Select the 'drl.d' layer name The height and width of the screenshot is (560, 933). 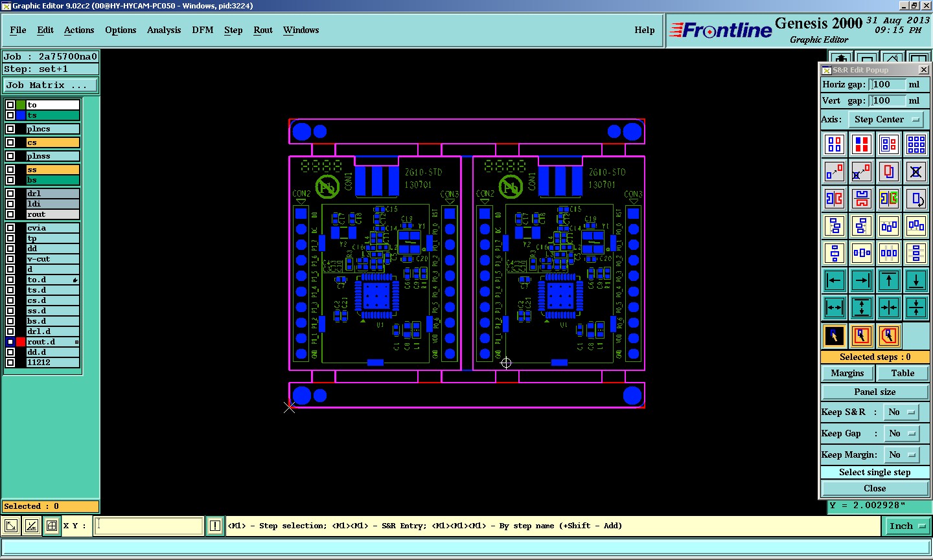pos(52,331)
